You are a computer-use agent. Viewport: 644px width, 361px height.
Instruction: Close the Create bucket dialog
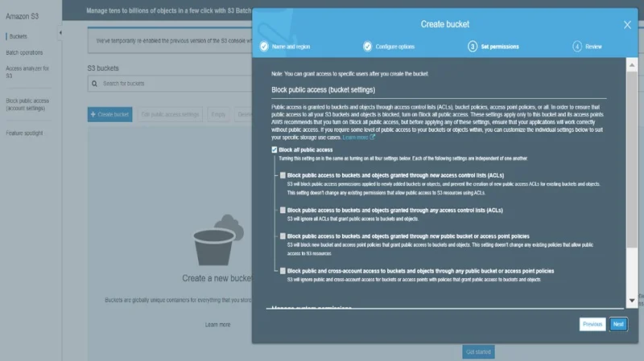point(627,25)
